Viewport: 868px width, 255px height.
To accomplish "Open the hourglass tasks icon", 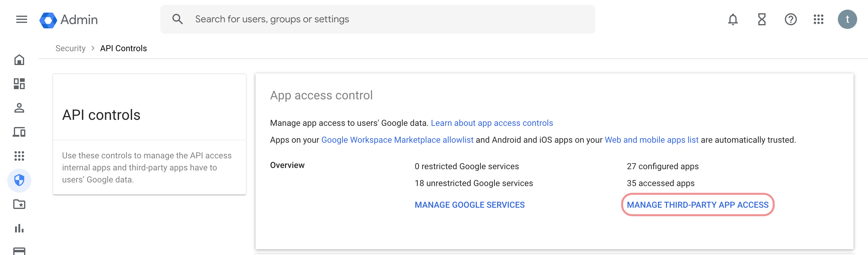I will 762,20.
